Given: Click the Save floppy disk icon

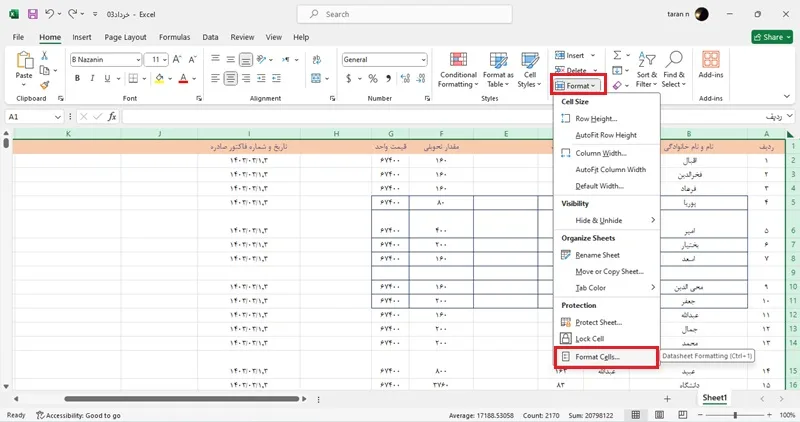Looking at the screenshot, I should tap(33, 14).
